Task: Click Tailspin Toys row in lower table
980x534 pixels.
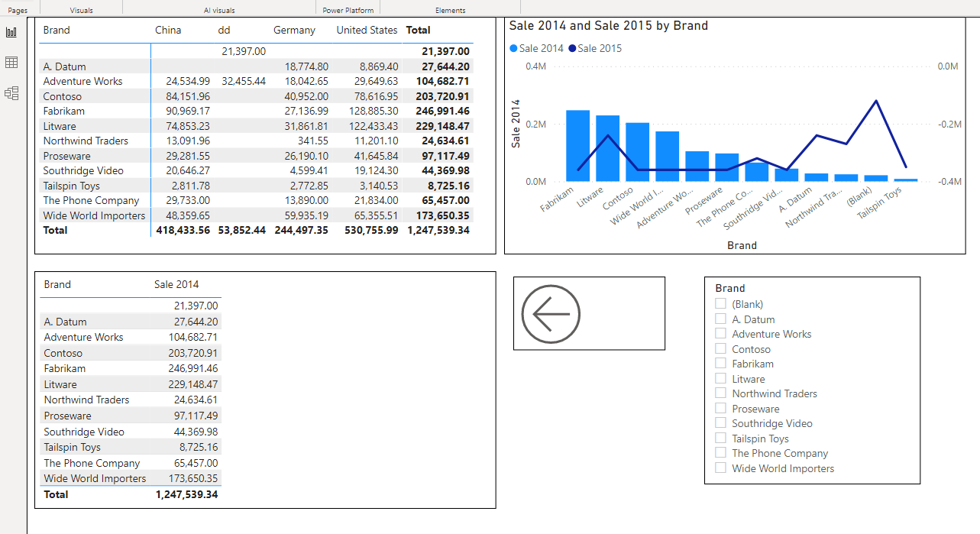Action: pyautogui.click(x=131, y=447)
